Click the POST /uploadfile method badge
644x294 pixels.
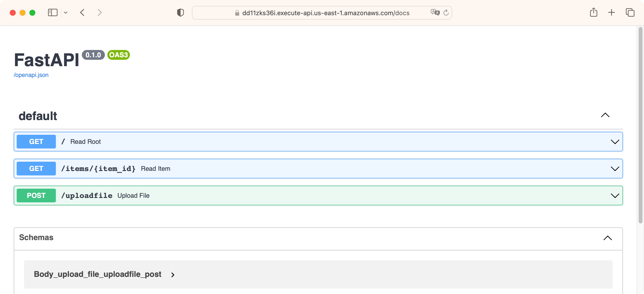pos(36,196)
